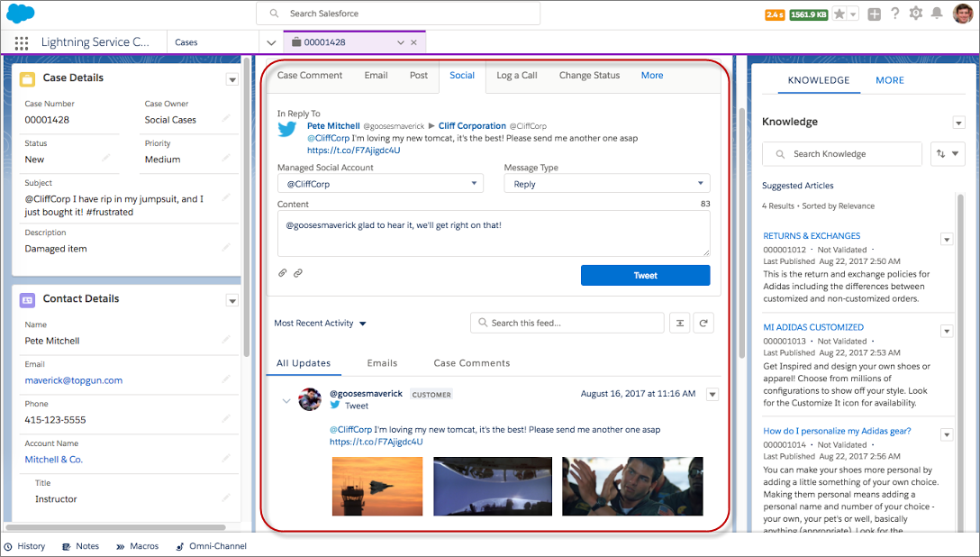Switch to the Email publisher tab
This screenshot has height=557, width=980.
coord(377,75)
